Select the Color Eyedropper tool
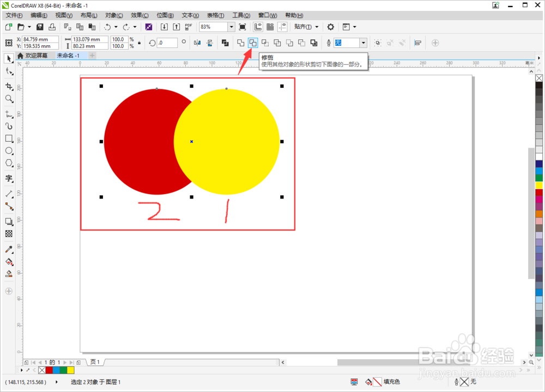The width and height of the screenshot is (545, 392). (x=9, y=249)
